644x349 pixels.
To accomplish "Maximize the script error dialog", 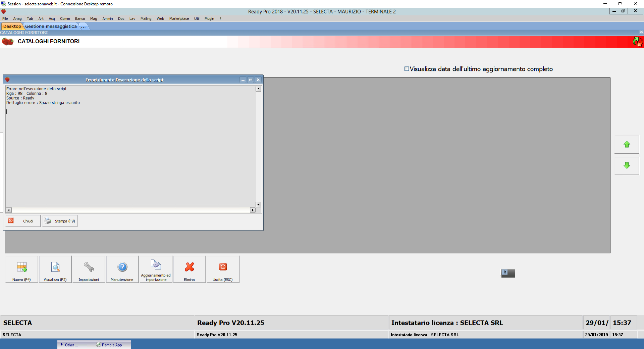I will click(251, 80).
